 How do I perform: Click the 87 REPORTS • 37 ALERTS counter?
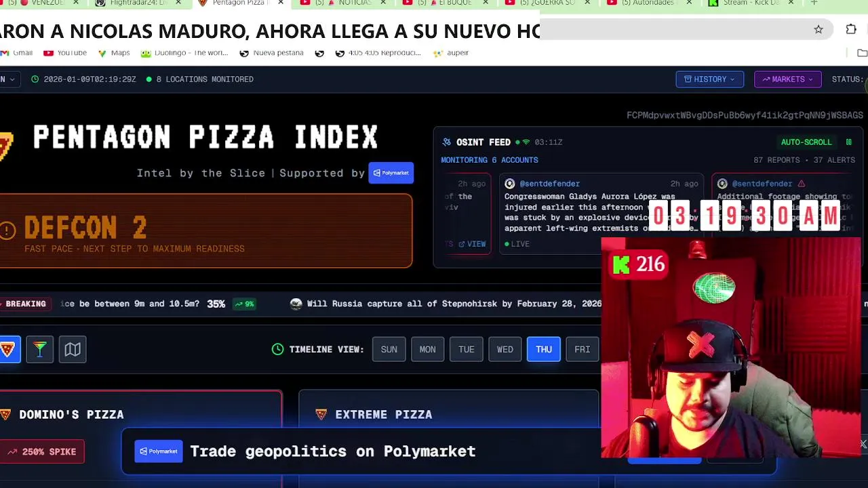click(x=804, y=160)
